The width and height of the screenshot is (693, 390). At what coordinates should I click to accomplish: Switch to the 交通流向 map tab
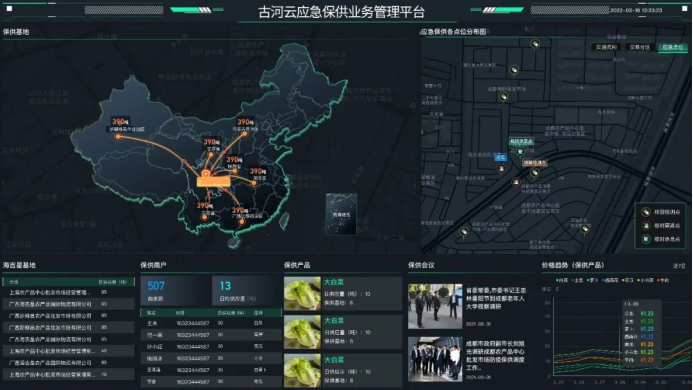pos(606,47)
